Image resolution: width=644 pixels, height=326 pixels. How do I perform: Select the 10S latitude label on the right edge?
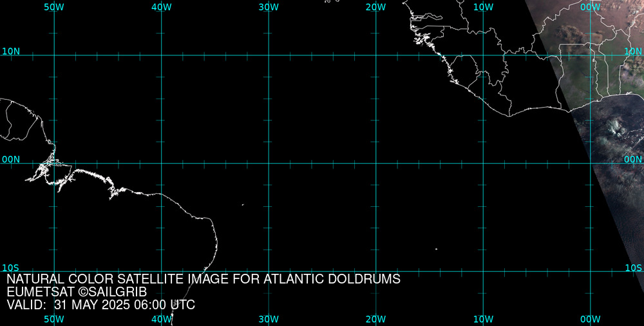point(633,267)
